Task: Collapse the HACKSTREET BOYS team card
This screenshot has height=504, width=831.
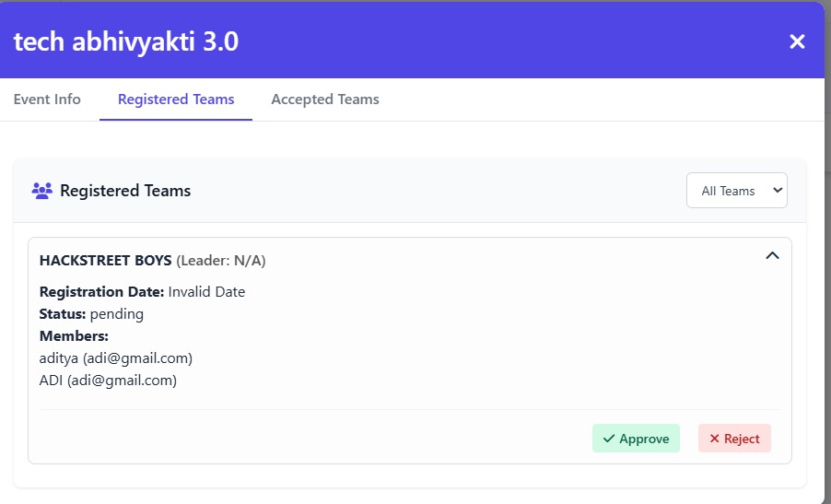Action: [772, 256]
